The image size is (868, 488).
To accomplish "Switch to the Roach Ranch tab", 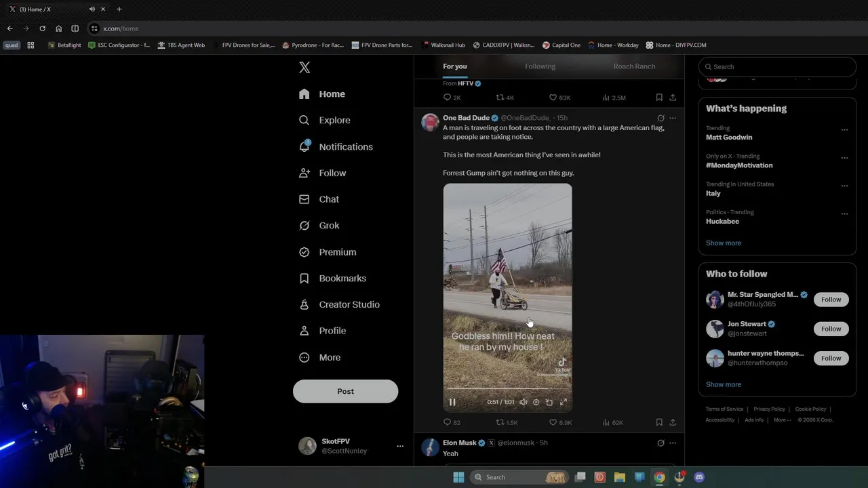I will pyautogui.click(x=634, y=66).
